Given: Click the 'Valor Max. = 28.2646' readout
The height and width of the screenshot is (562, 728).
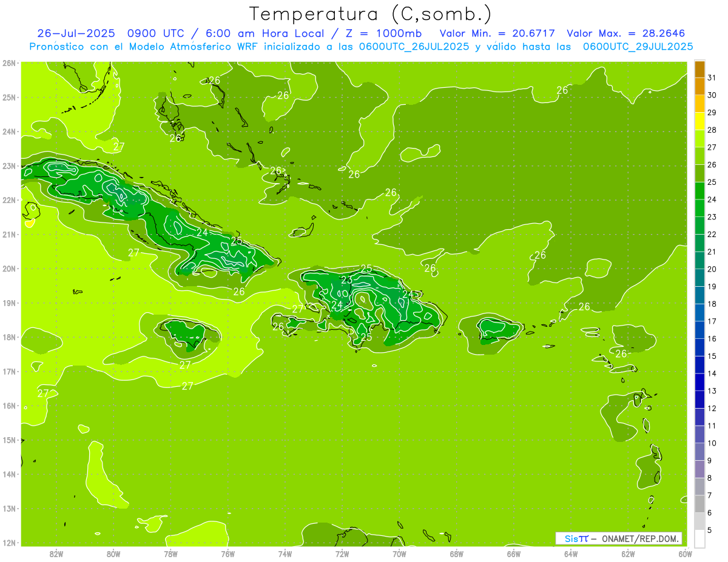Looking at the screenshot, I should click(x=625, y=33).
